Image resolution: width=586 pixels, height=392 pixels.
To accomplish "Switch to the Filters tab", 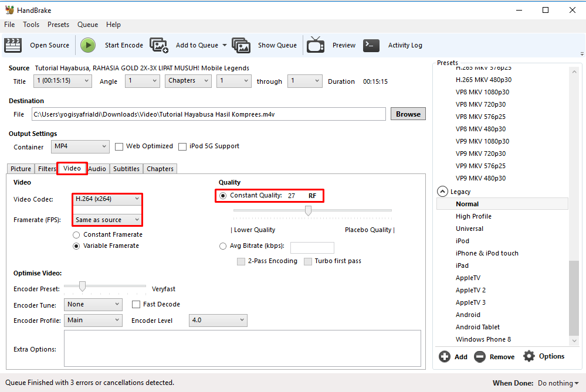I will (x=46, y=169).
